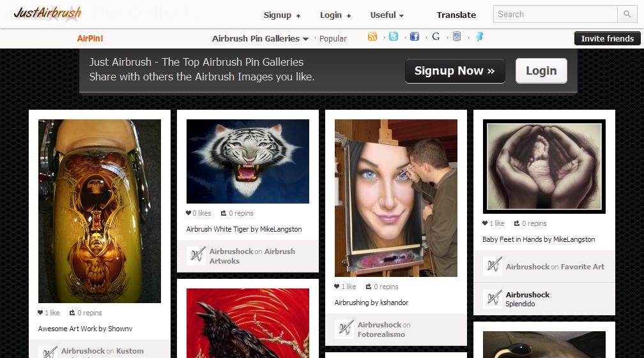The width and height of the screenshot is (644, 358).
Task: Expand the Signup menu
Action: [x=282, y=15]
